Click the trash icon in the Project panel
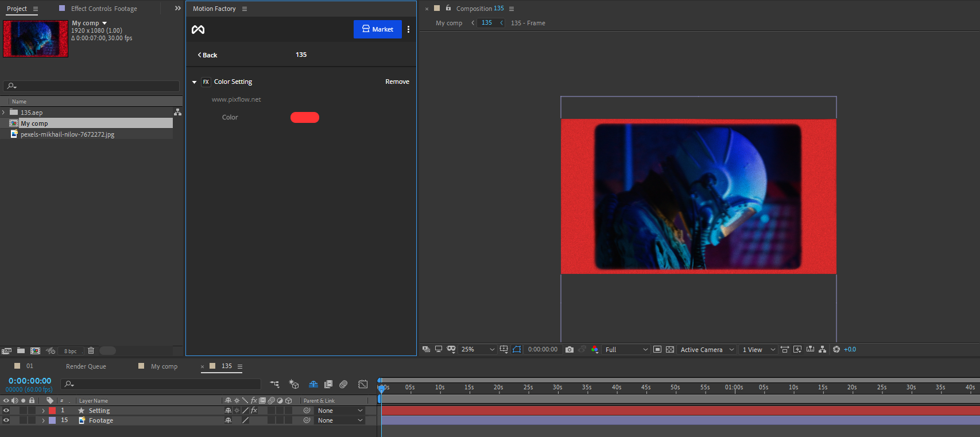The width and height of the screenshot is (980, 437). tap(91, 351)
